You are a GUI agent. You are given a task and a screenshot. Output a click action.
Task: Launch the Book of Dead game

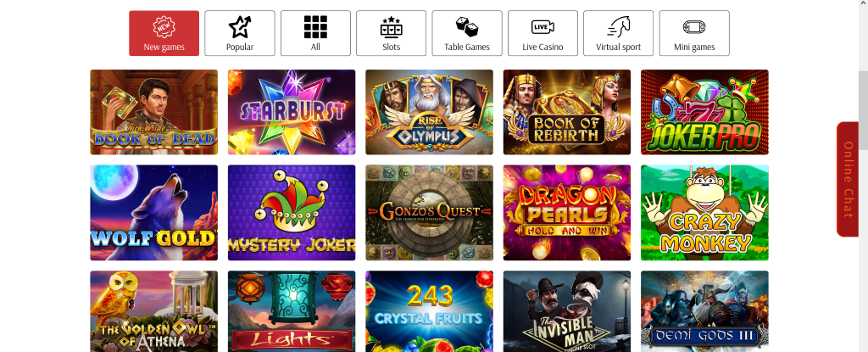154,112
